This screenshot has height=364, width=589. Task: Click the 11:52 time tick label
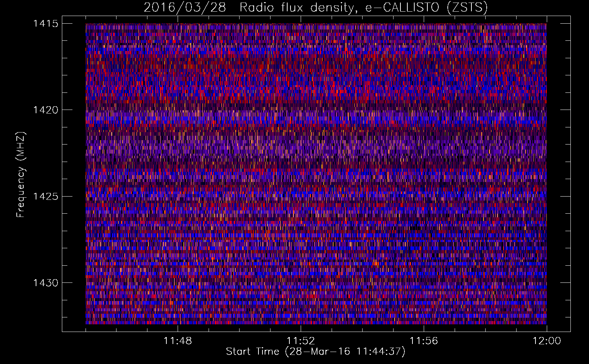pos(301,341)
